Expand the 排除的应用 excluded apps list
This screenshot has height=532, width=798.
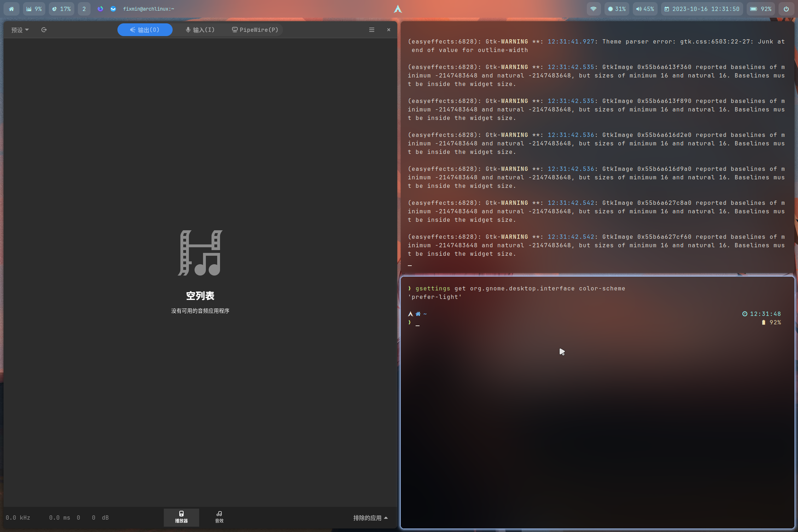(x=370, y=518)
